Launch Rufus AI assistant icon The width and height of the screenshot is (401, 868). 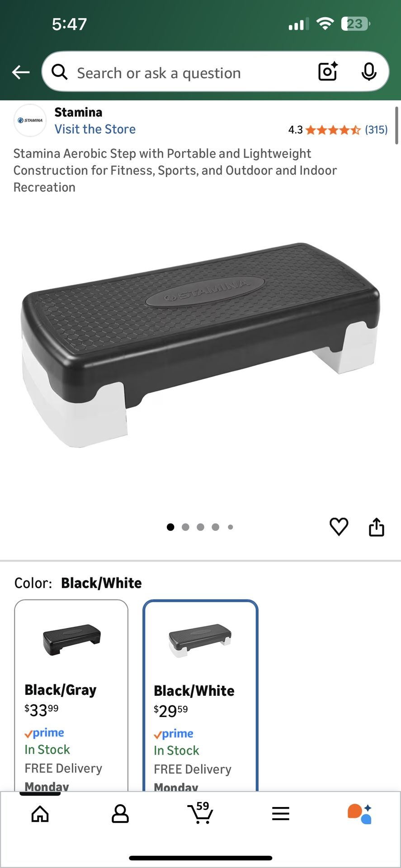coord(360,814)
